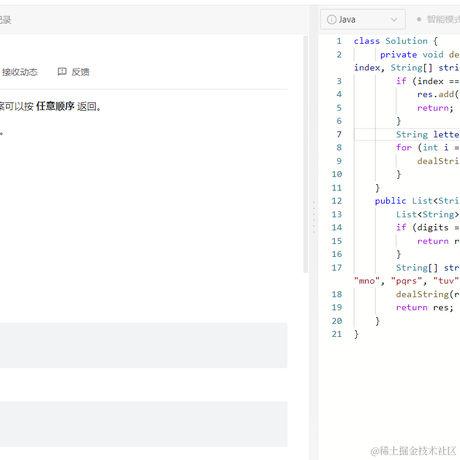Click the 接收动态 subscribe button
The height and width of the screenshot is (460, 460).
click(x=20, y=72)
